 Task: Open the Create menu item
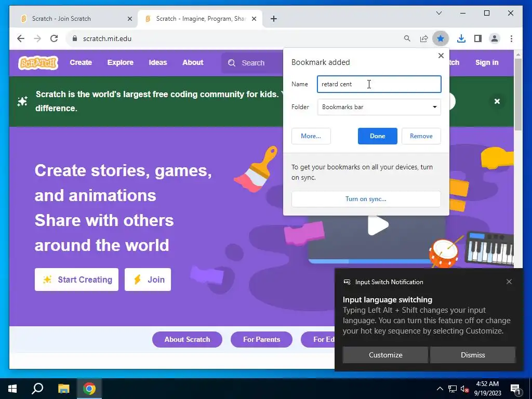click(x=81, y=62)
